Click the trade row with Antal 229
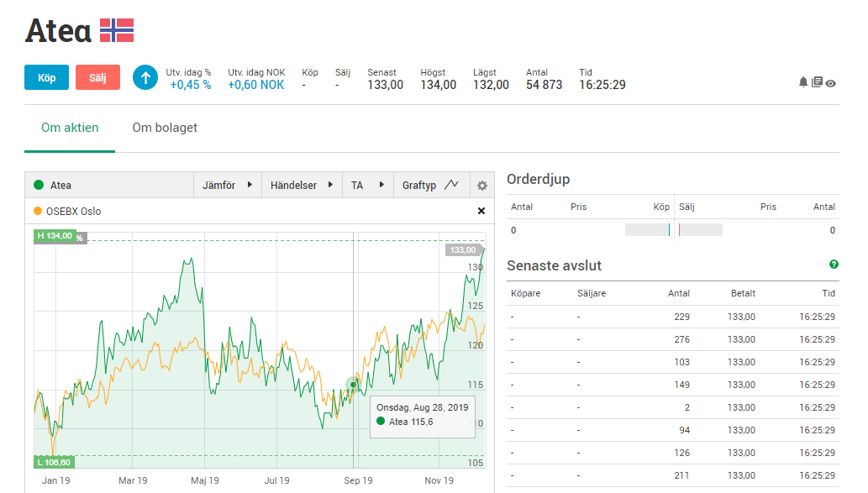The width and height of the screenshot is (868, 493). [x=672, y=317]
